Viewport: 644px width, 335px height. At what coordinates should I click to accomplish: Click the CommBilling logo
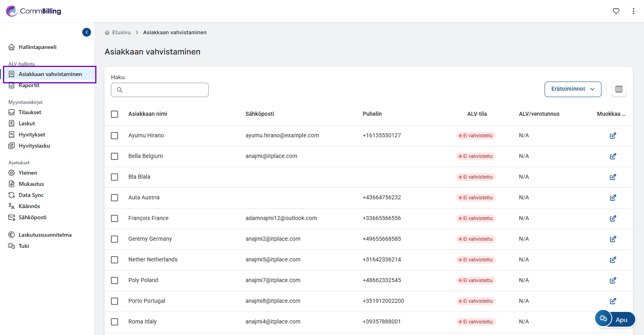pyautogui.click(x=34, y=11)
